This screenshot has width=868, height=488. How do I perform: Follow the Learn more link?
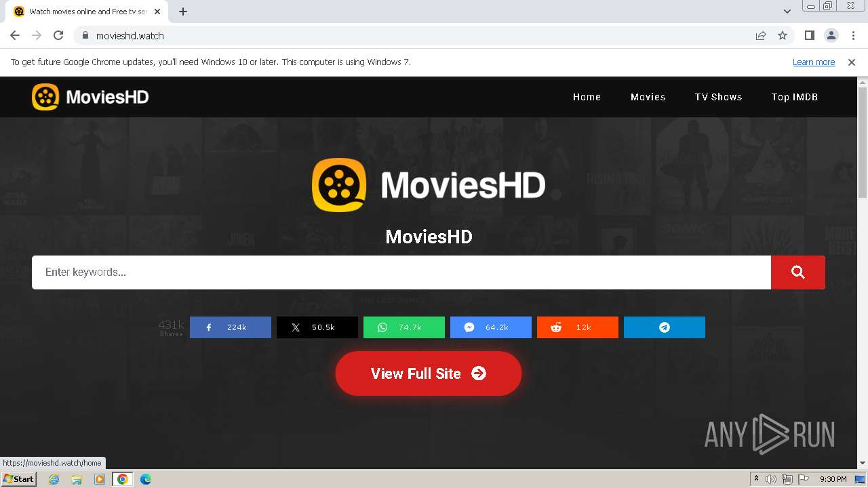[814, 62]
